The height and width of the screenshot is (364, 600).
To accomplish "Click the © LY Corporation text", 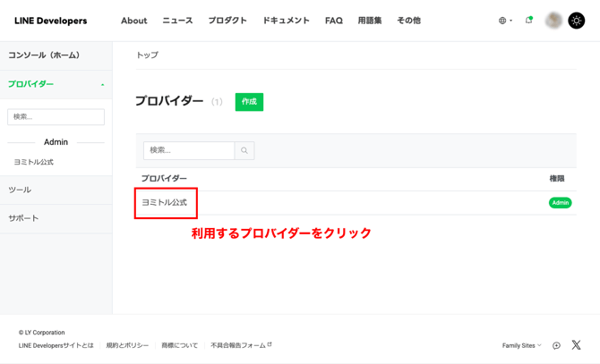I will pos(42,333).
